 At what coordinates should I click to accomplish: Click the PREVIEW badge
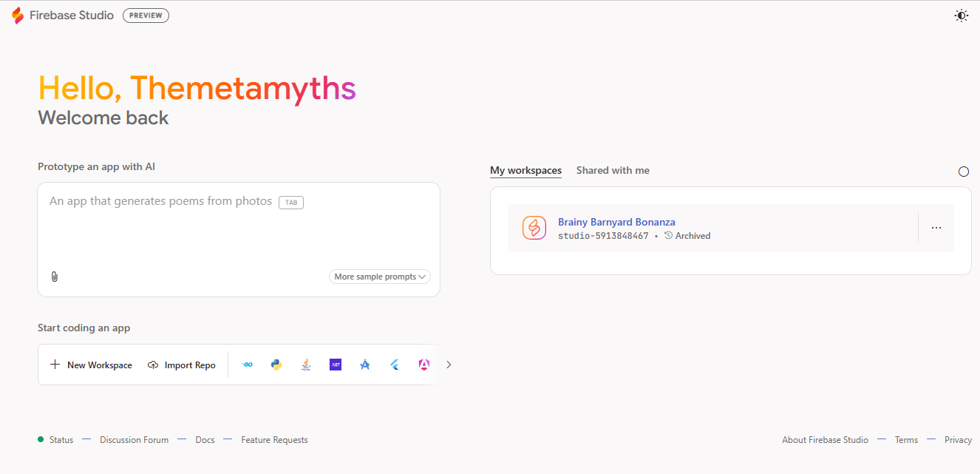[146, 16]
